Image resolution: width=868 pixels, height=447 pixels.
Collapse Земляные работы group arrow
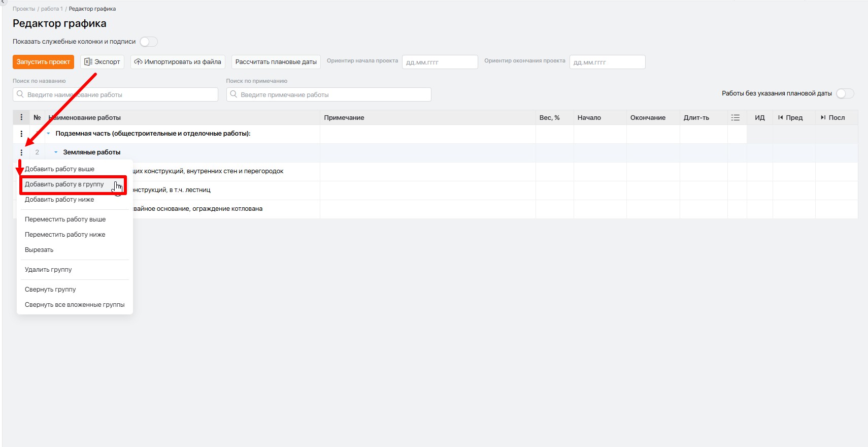(56, 152)
